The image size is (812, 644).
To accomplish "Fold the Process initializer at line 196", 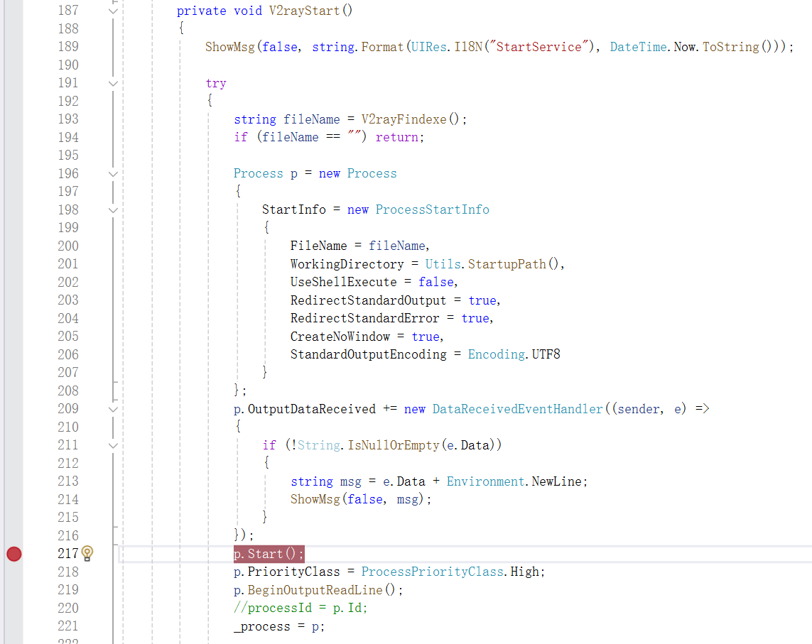I will point(113,173).
